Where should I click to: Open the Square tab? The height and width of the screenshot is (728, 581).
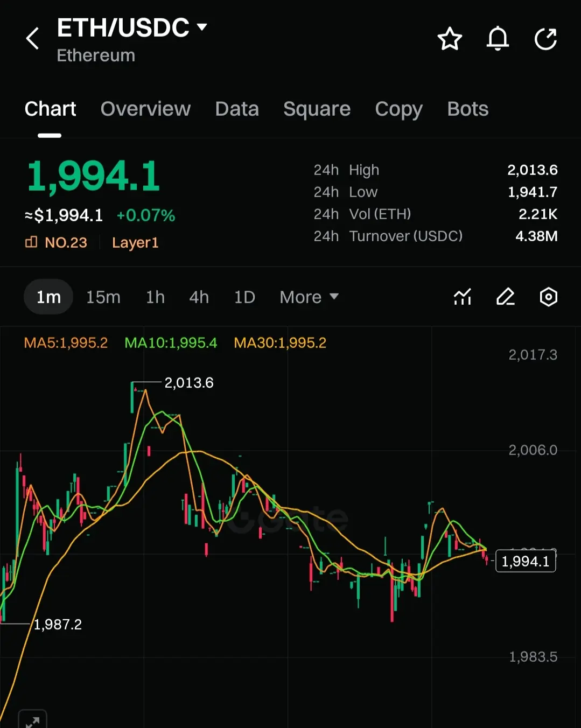(x=317, y=109)
